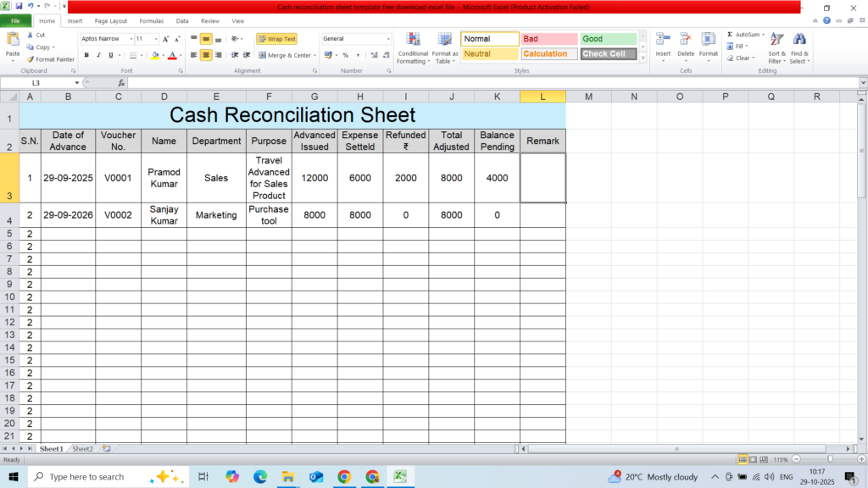Click the Format Painter brush icon
This screenshot has height=488, width=868.
point(31,59)
